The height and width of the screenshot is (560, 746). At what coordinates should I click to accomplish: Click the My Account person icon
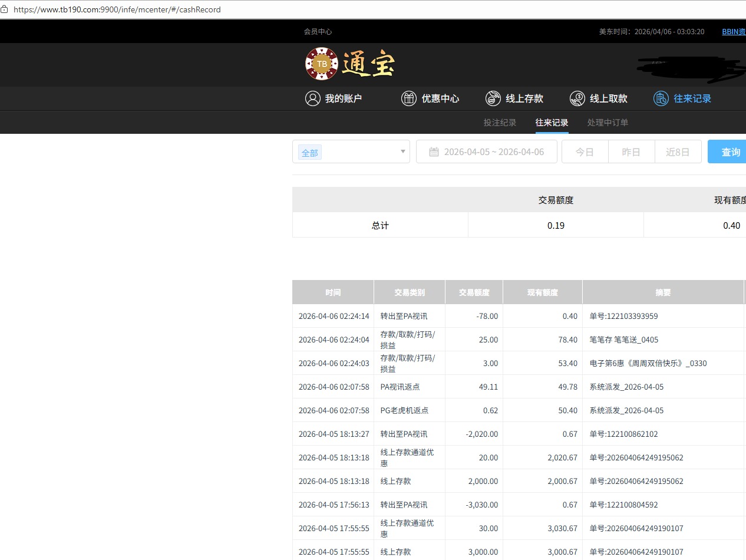click(x=312, y=98)
